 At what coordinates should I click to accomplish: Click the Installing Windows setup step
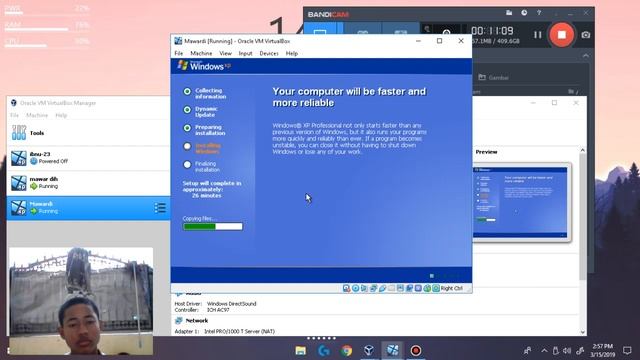(208, 148)
